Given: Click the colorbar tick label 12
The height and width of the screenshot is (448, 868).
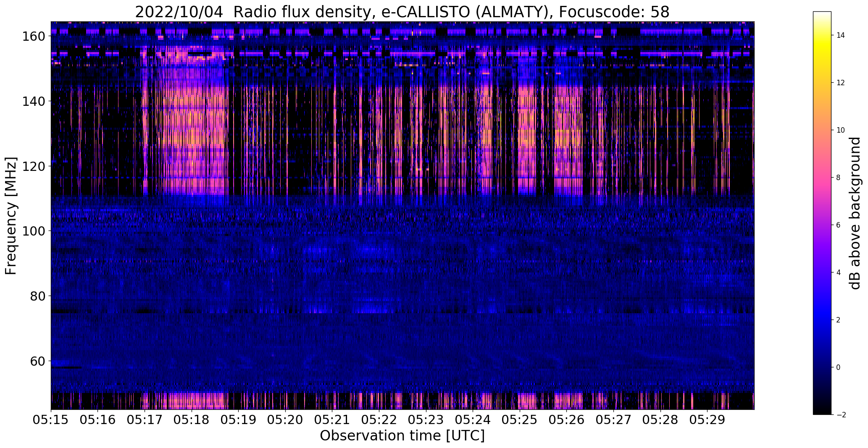Looking at the screenshot, I should [x=841, y=83].
